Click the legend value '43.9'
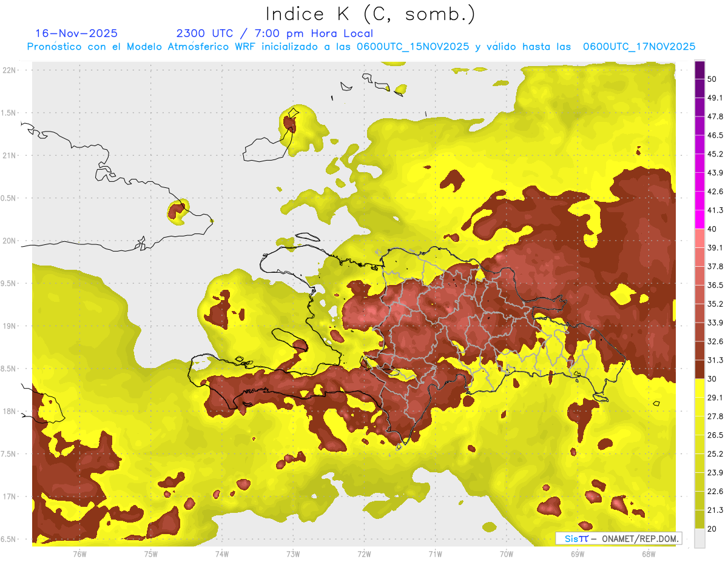 (715, 173)
